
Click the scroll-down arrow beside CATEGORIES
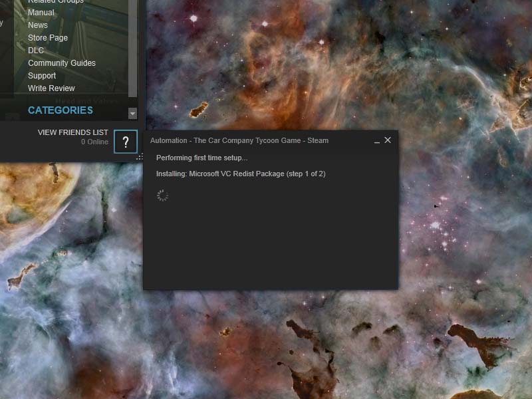click(132, 113)
